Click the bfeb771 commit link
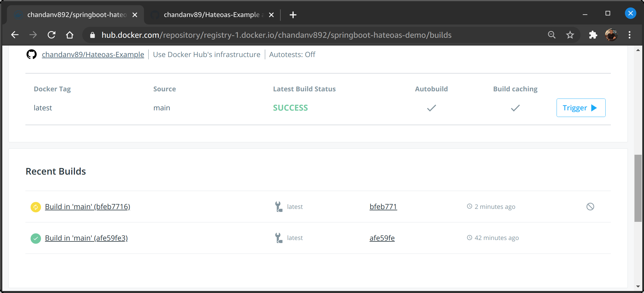 [x=383, y=207]
